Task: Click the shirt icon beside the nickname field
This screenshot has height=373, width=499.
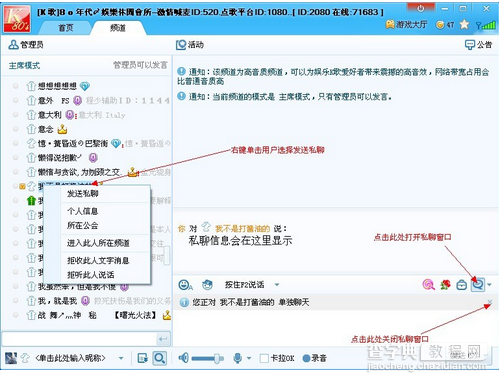Action: [25, 358]
